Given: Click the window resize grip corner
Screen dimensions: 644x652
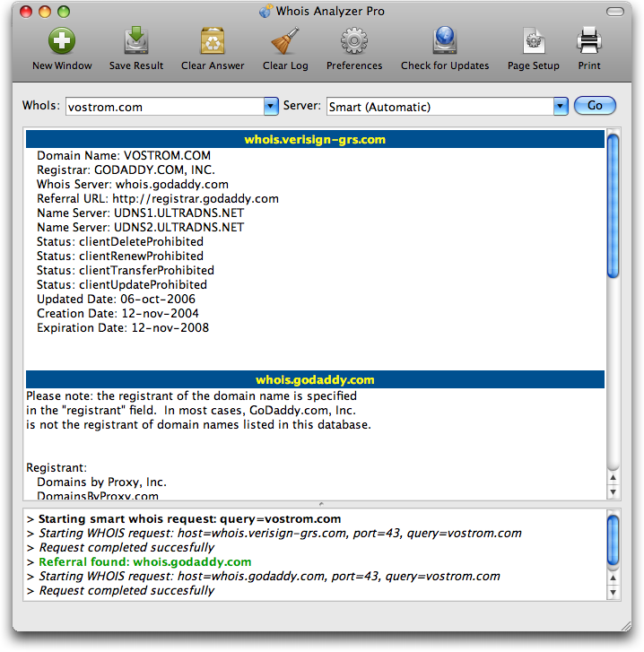Looking at the screenshot, I should [626, 626].
